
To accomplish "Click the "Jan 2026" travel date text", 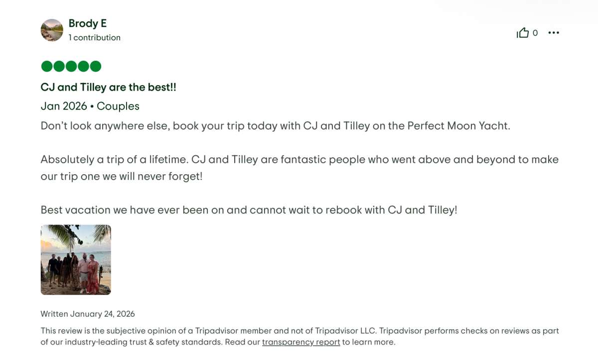I will click(64, 106).
